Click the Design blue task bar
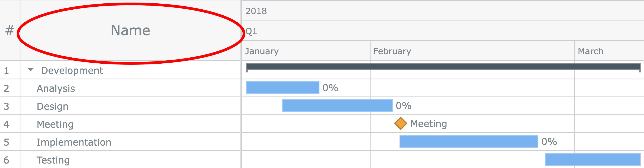The height and width of the screenshot is (168, 644). pyautogui.click(x=337, y=106)
